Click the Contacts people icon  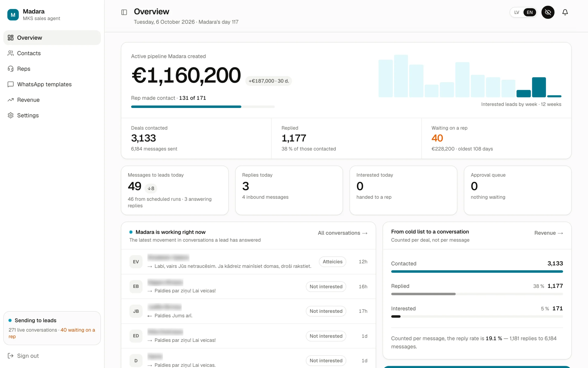pyautogui.click(x=11, y=53)
